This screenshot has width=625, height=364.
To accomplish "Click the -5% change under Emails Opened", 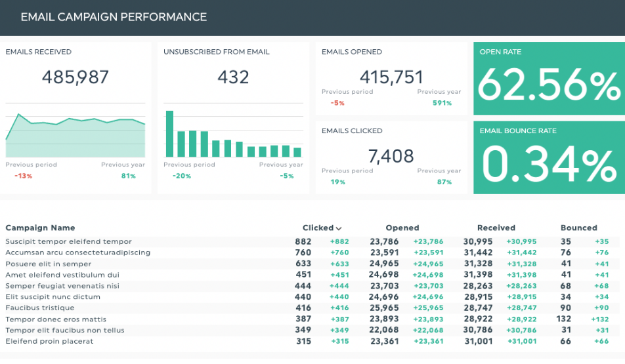I will 337,103.
